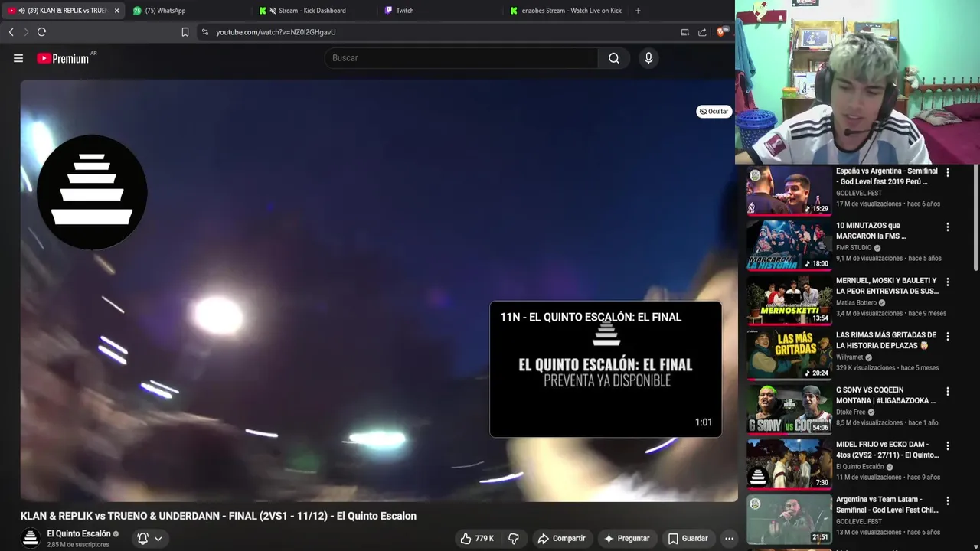The width and height of the screenshot is (980, 551).
Task: Click the video title text
Action: click(218, 516)
